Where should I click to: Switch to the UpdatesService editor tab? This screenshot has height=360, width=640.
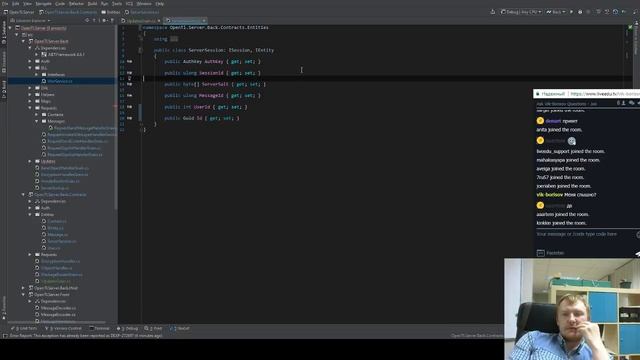click(141, 20)
